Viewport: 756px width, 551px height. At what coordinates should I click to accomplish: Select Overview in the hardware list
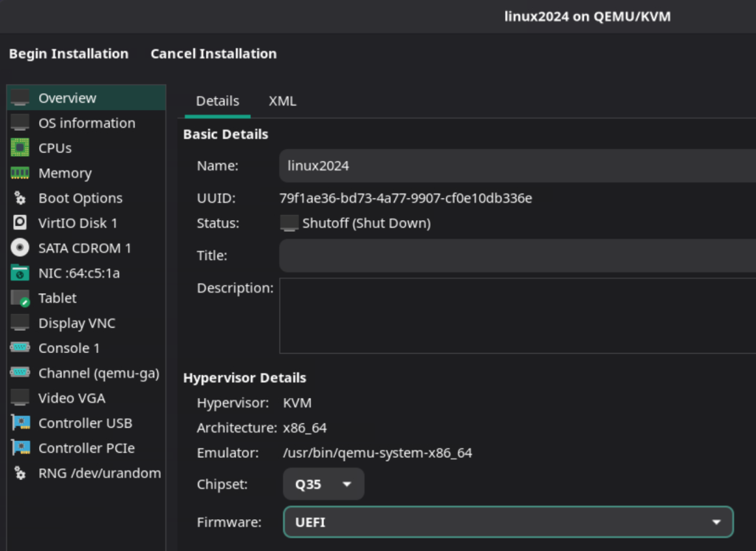[87, 98]
